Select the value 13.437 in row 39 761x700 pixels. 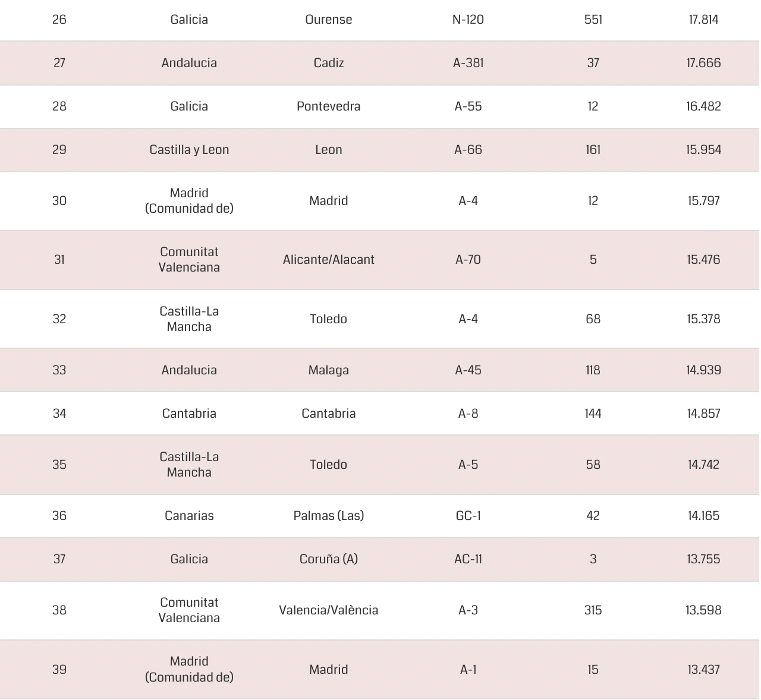click(703, 670)
